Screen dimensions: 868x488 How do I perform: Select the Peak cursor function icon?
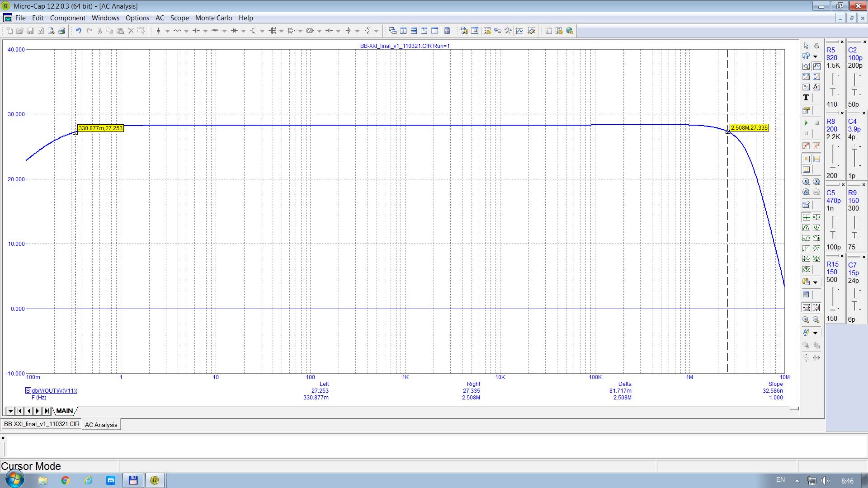pos(806,228)
